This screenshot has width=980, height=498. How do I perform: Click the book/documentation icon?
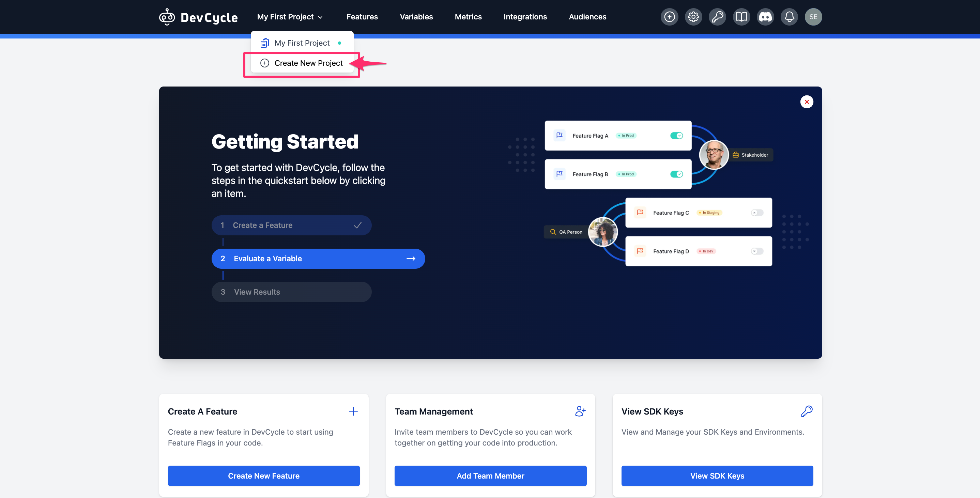[x=740, y=17]
